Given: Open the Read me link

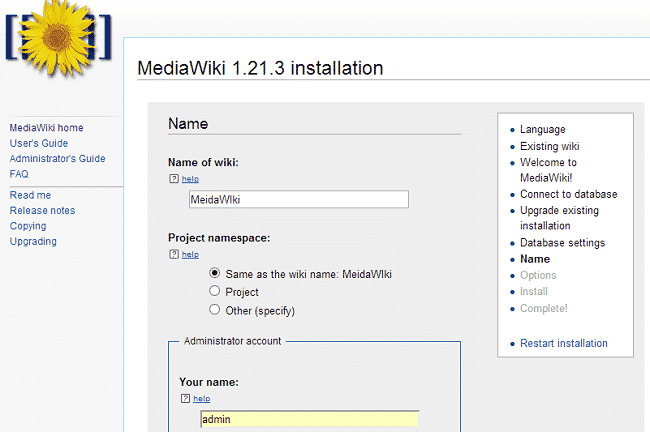Looking at the screenshot, I should pos(30,195).
